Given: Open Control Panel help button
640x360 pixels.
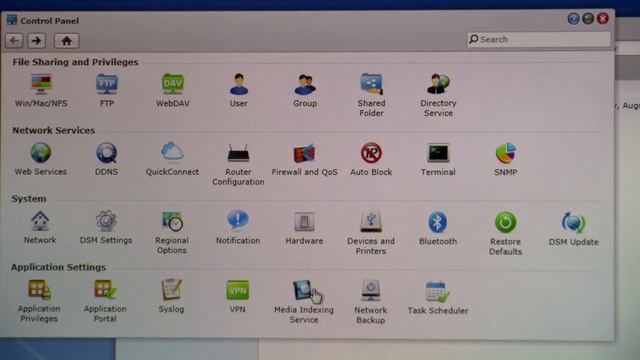Looking at the screenshot, I should pyautogui.click(x=573, y=19).
